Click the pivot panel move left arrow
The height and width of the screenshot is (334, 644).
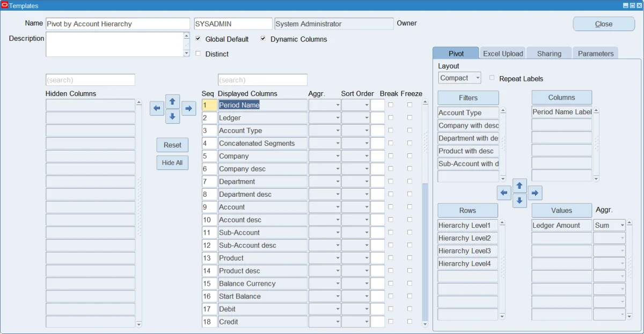tap(504, 193)
